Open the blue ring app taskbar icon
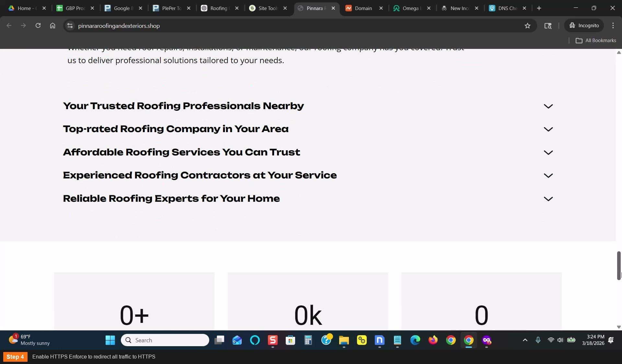The height and width of the screenshot is (364, 622). click(255, 340)
